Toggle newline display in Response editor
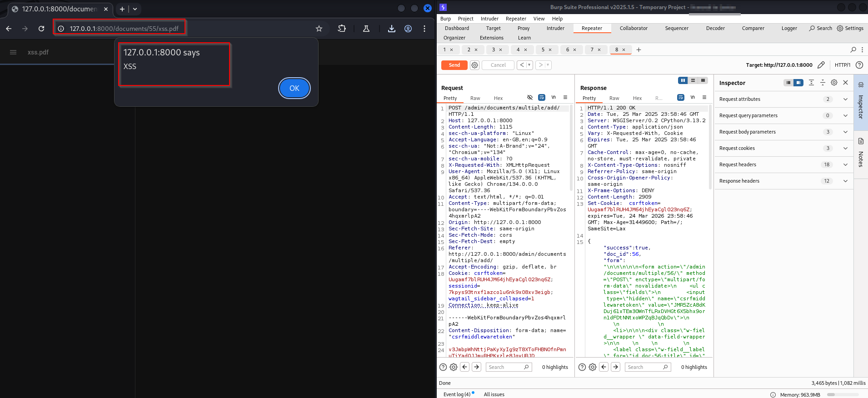The width and height of the screenshot is (868, 398). 693,97
